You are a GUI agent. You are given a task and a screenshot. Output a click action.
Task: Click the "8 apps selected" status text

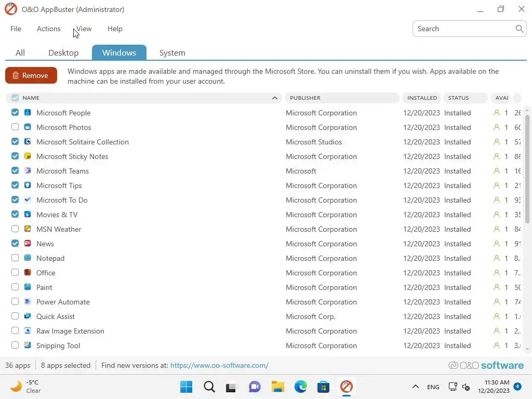[66, 365]
